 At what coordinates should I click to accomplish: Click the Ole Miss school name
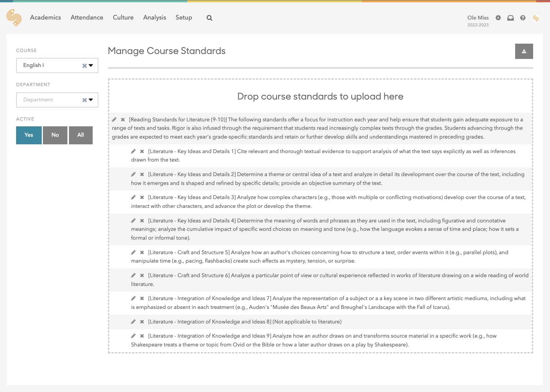478,18
